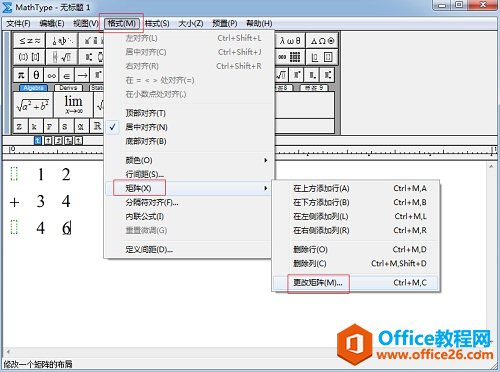The image size is (500, 372).
Task: Insert the right arrow symbol
Action: coord(82,75)
